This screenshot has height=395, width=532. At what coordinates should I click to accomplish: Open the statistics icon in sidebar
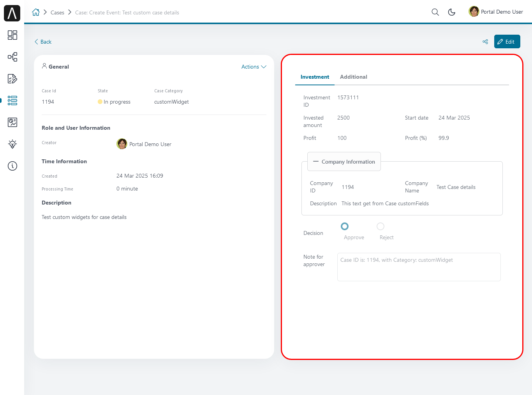pyautogui.click(x=12, y=122)
